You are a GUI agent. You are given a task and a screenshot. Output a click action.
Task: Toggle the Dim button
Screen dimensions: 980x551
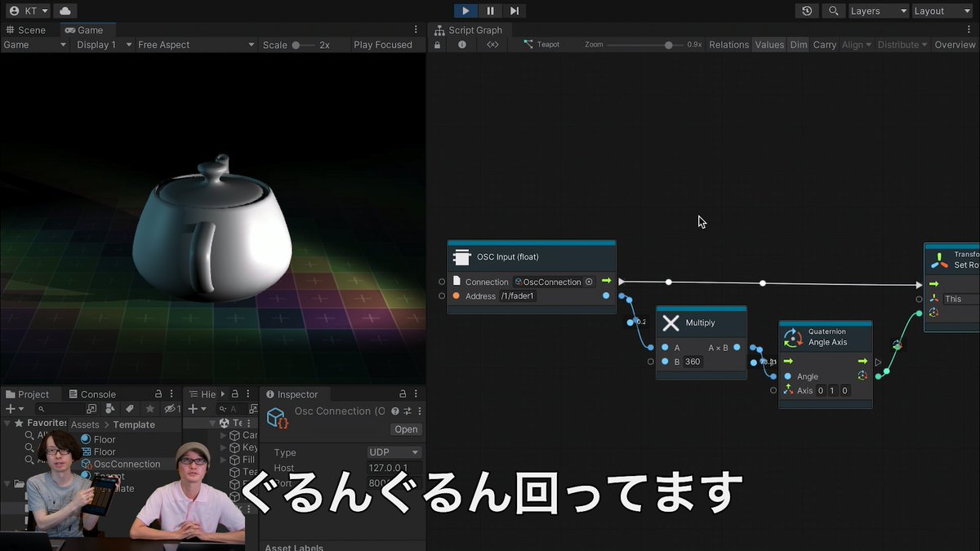799,45
